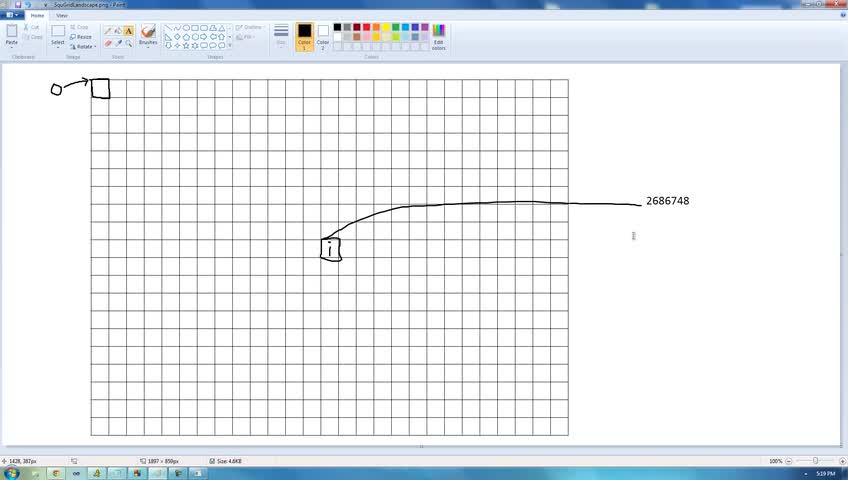This screenshot has width=848, height=480.
Task: Switch to the View tab
Action: pos(62,16)
